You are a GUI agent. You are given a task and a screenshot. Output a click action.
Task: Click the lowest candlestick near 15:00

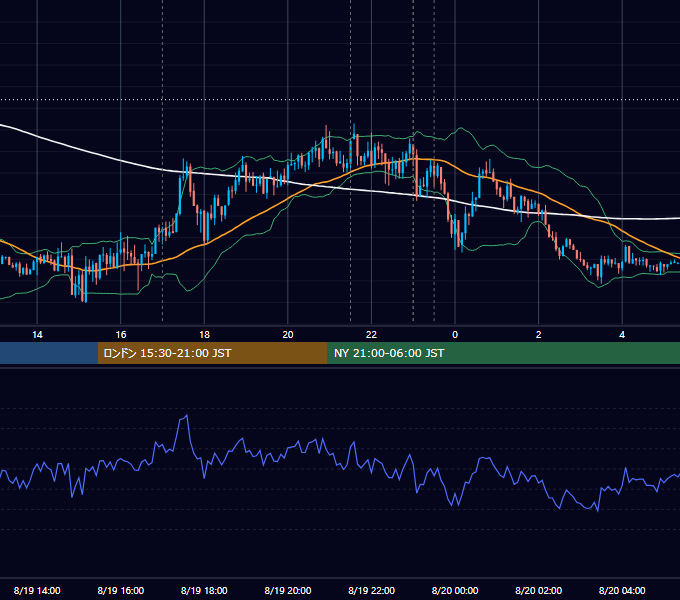[x=86, y=280]
